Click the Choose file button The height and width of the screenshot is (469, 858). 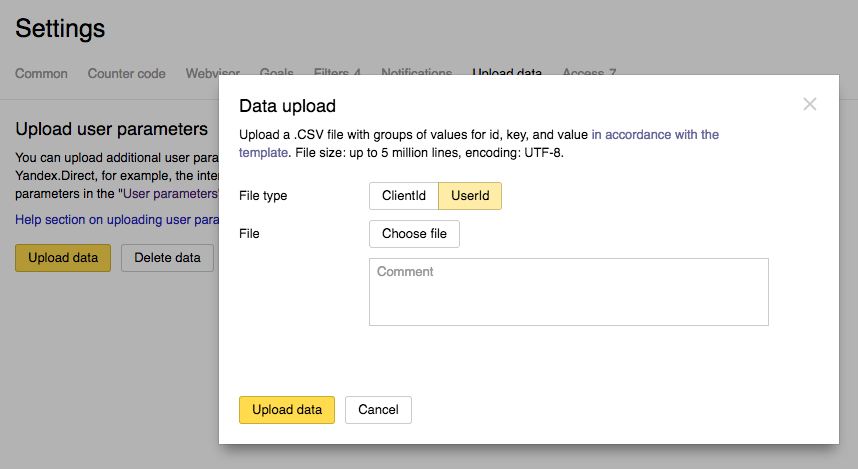click(414, 234)
